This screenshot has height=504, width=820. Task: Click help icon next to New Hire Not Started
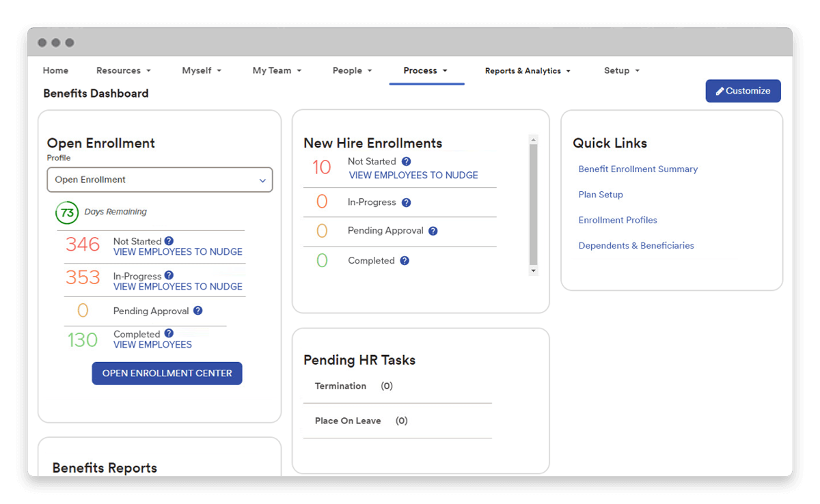pos(406,162)
